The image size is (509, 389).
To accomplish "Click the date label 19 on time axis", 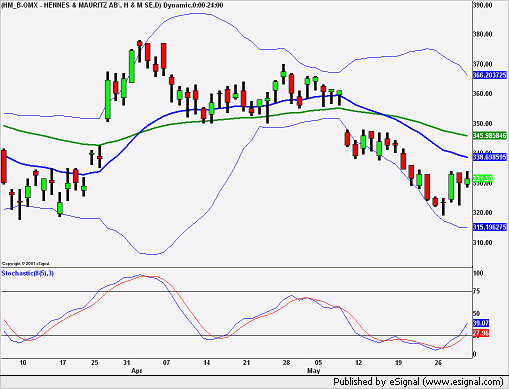I will coord(398,363).
